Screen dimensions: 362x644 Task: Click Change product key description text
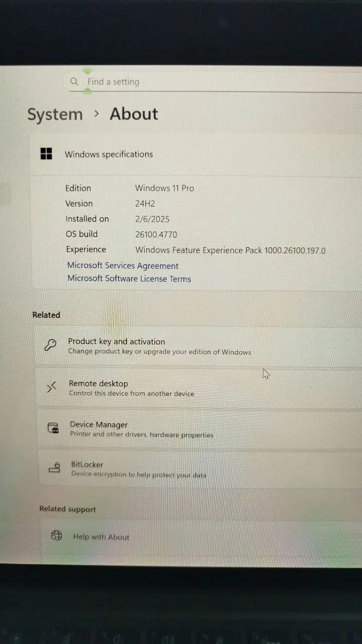159,352
